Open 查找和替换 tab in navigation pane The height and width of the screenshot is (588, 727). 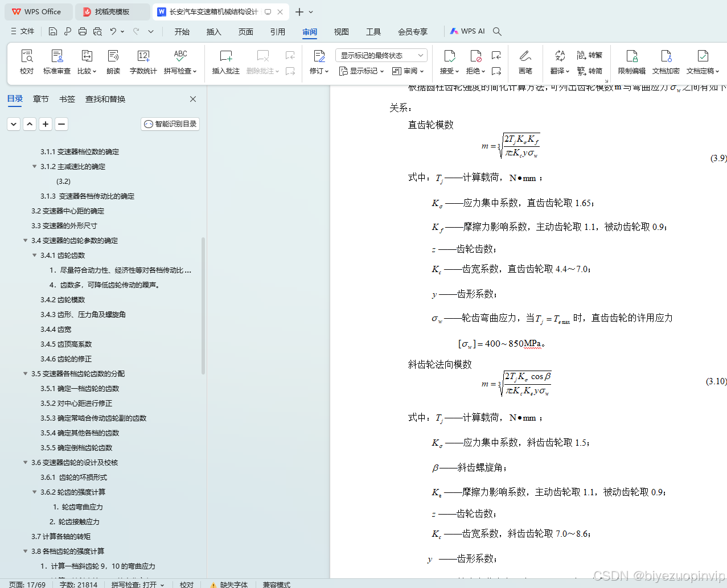pyautogui.click(x=105, y=99)
